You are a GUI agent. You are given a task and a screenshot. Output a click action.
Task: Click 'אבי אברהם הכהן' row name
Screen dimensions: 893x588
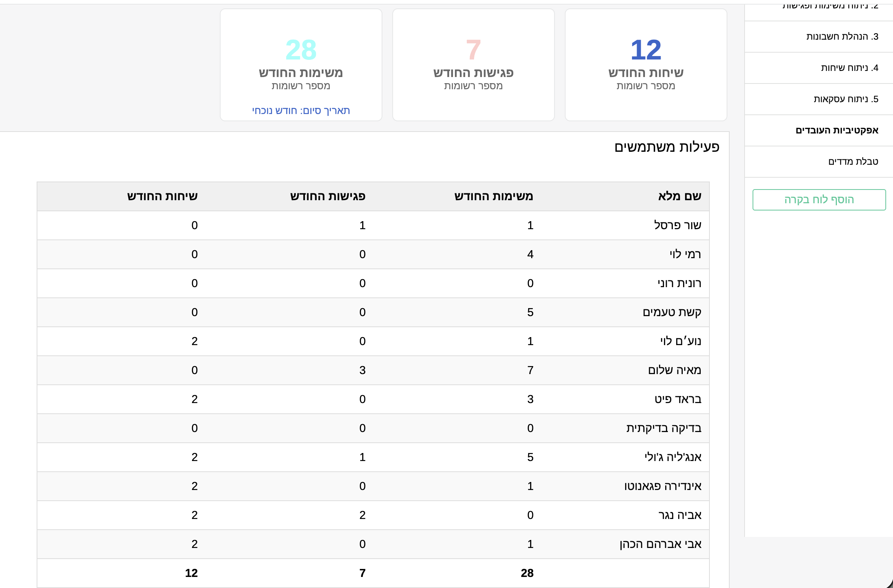660,544
